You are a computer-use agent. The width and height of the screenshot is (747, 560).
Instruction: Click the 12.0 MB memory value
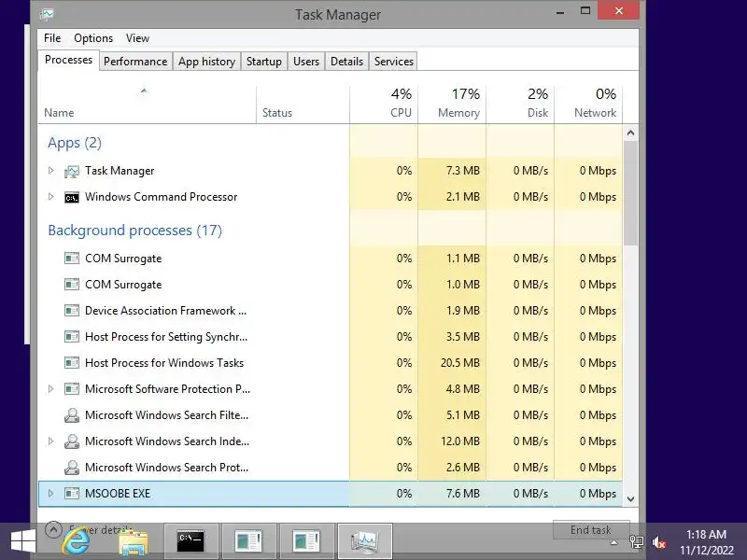(x=459, y=441)
